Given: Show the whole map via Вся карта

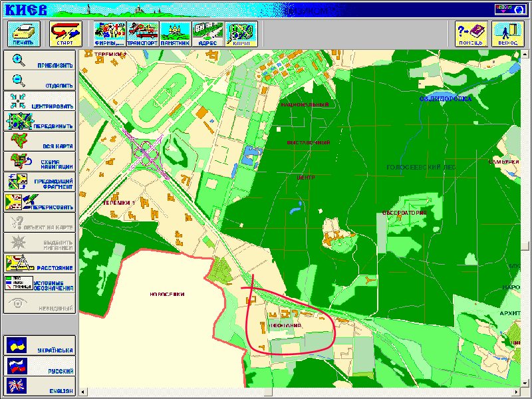Looking at the screenshot, I should (x=39, y=142).
